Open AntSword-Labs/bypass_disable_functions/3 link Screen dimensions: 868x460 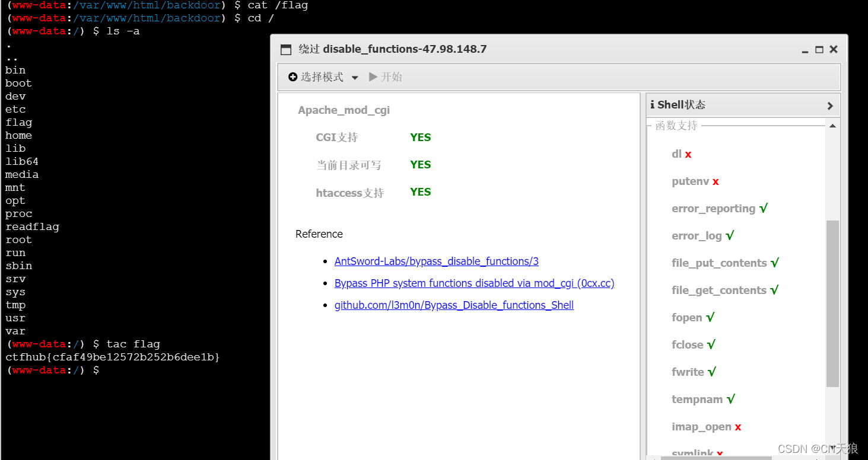click(436, 261)
